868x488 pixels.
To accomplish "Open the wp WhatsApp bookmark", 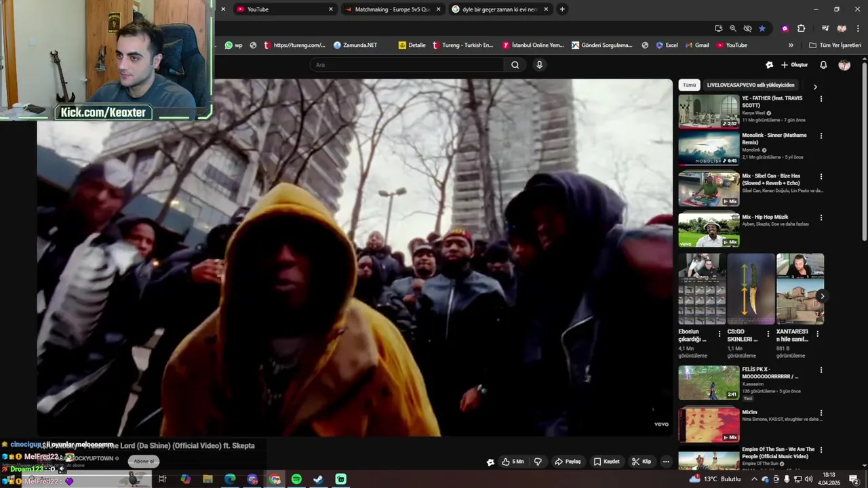I will tap(234, 45).
